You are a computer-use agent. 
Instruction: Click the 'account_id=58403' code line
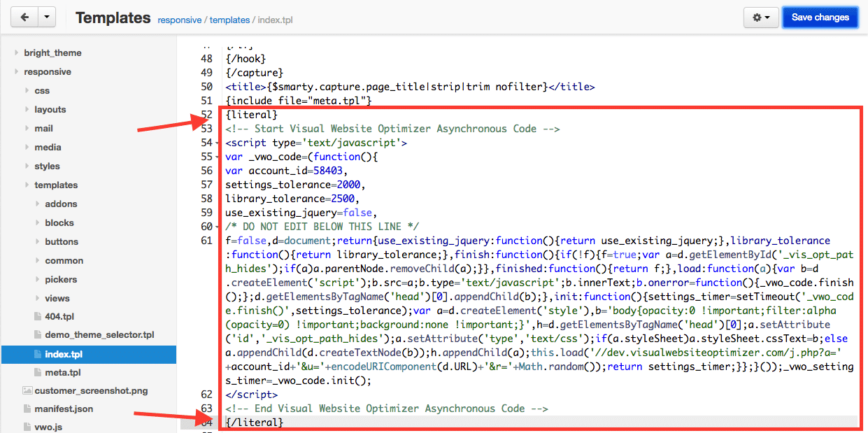point(287,171)
